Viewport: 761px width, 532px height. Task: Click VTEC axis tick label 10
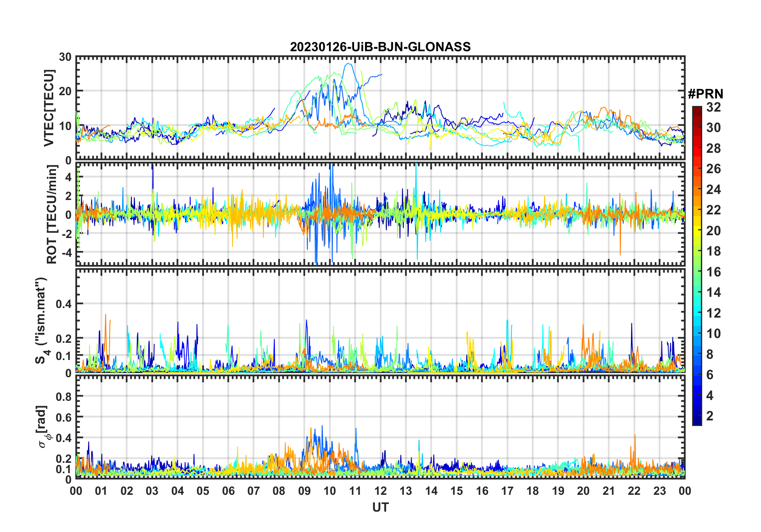(65, 126)
